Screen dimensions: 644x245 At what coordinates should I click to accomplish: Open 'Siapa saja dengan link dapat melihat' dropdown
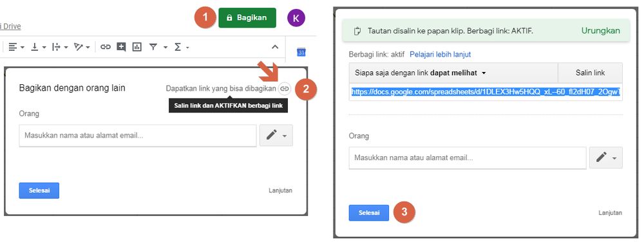[x=453, y=73]
